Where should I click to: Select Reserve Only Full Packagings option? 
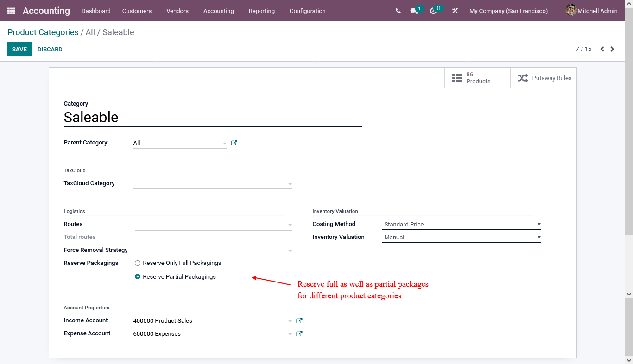(138, 263)
